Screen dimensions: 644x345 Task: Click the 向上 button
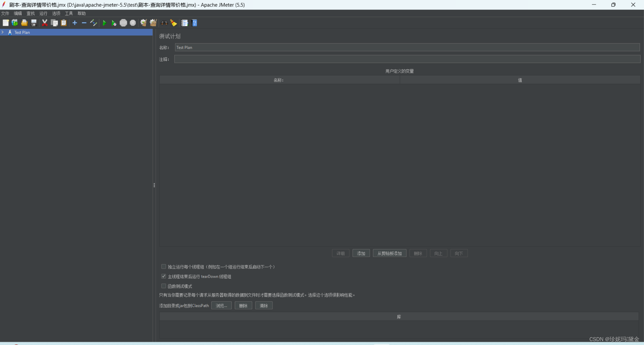click(x=439, y=253)
